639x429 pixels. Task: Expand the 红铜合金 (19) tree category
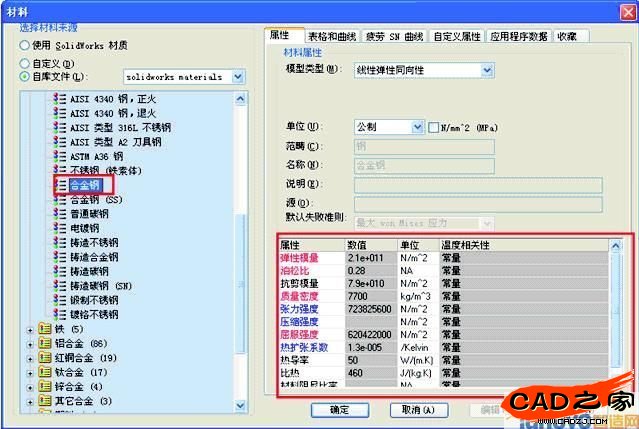(x=28, y=357)
